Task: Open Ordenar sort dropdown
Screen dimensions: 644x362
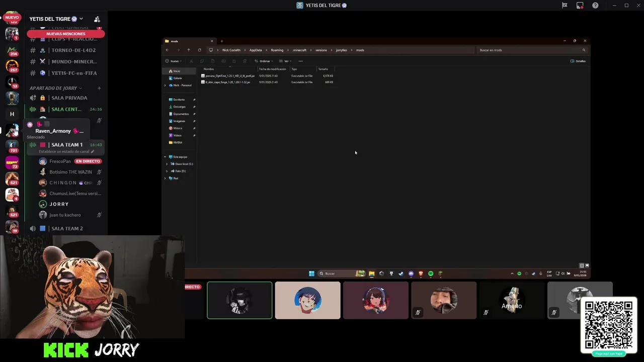Action: tap(264, 61)
